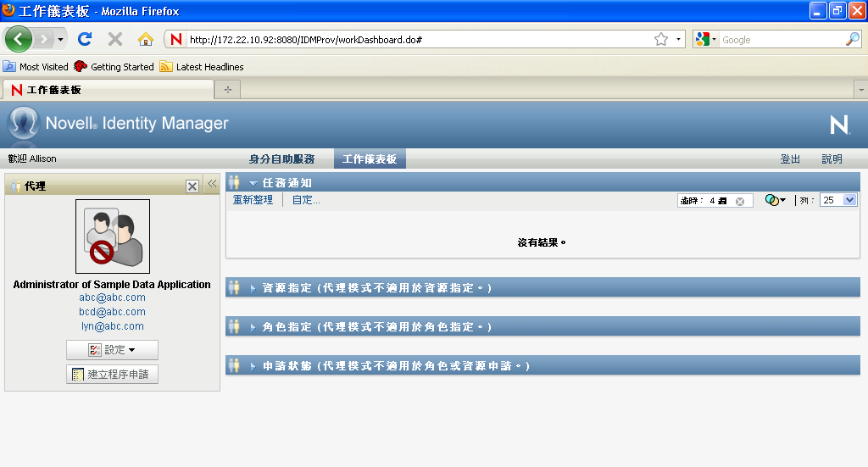The image size is (868, 467).
Task: Restore down the Firefox window
Action: (837, 10)
